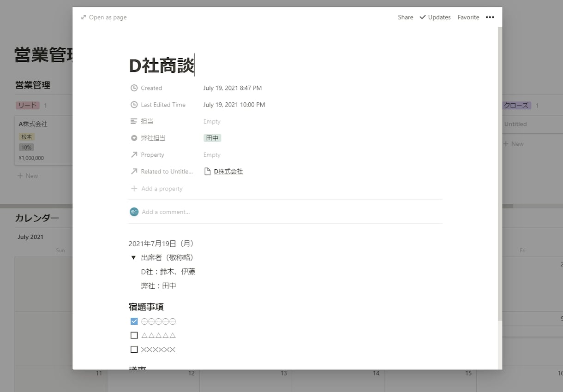Viewport: 563px width, 392px height.
Task: Click the 田中 tag in 弊社担当
Action: tap(212, 138)
